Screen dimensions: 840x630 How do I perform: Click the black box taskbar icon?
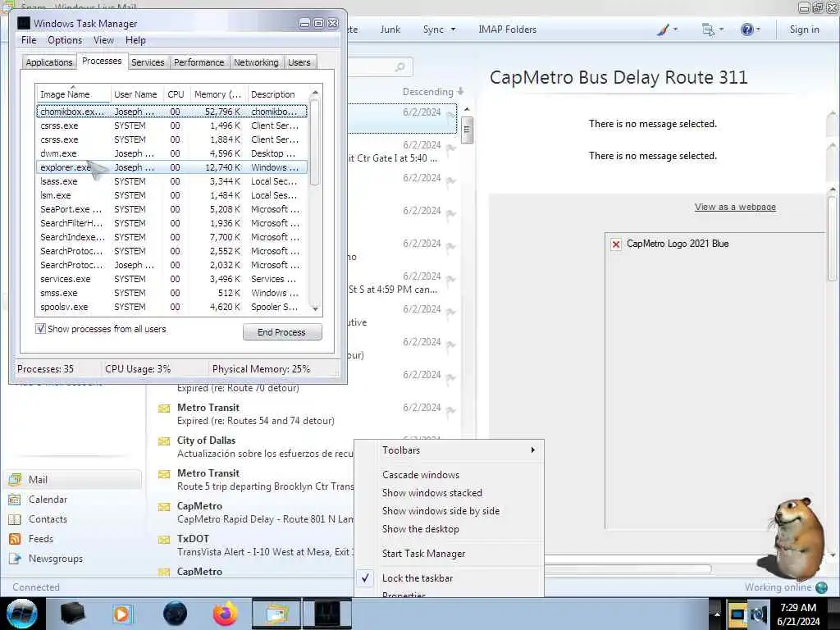(x=73, y=614)
